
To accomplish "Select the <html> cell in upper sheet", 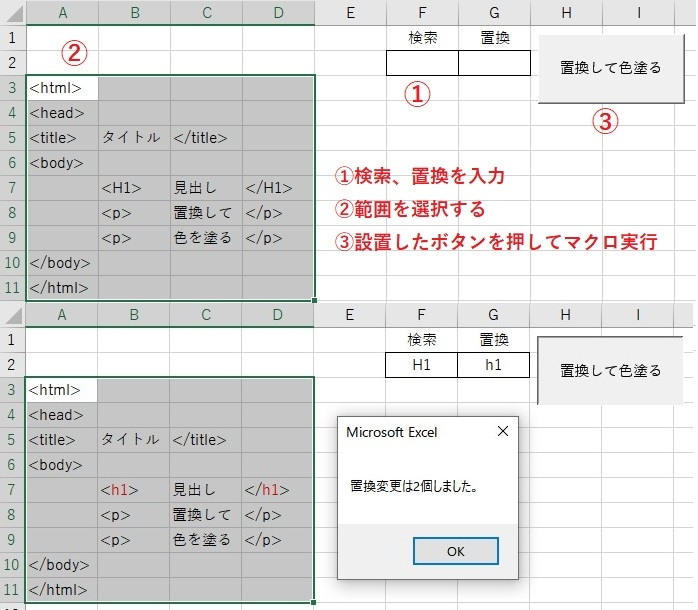I will pyautogui.click(x=63, y=88).
